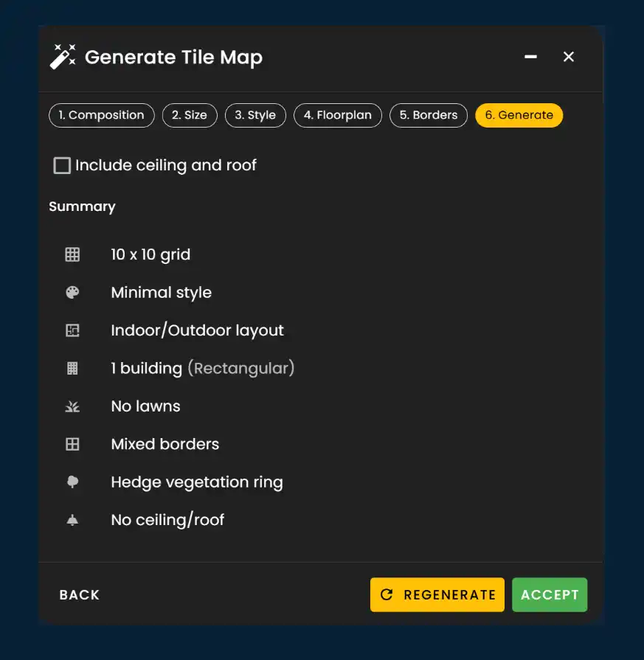Click the grass icon beside No lawns
Image resolution: width=644 pixels, height=660 pixels.
pos(72,406)
